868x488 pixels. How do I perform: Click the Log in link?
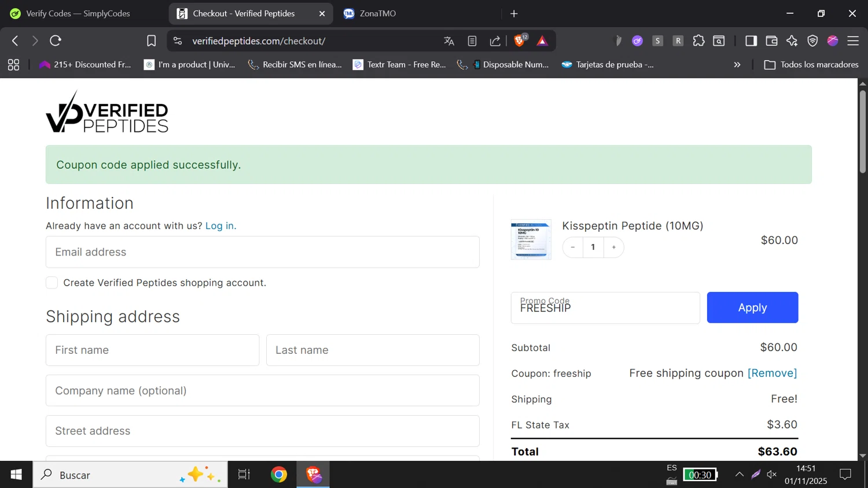(x=220, y=225)
